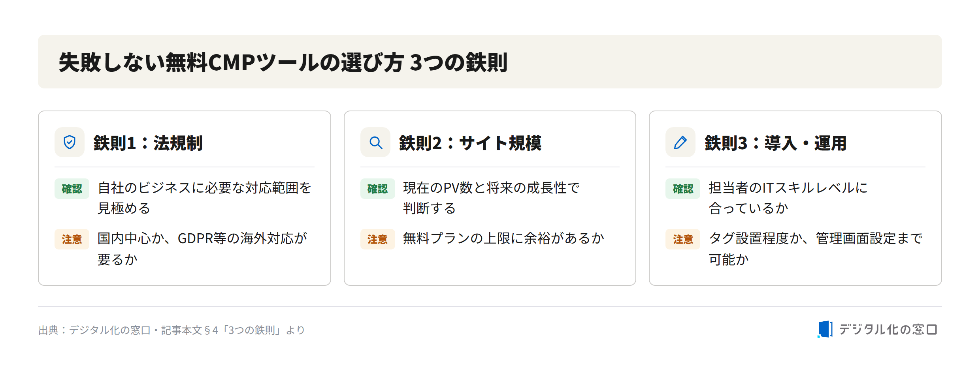Click the blue デジタル化の窓口 logo icon
Viewport: 980px width, 375px height.
[x=825, y=329]
